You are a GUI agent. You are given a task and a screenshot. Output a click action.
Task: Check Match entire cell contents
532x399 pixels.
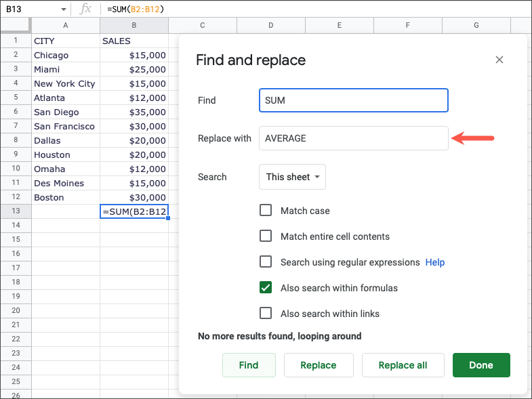266,236
